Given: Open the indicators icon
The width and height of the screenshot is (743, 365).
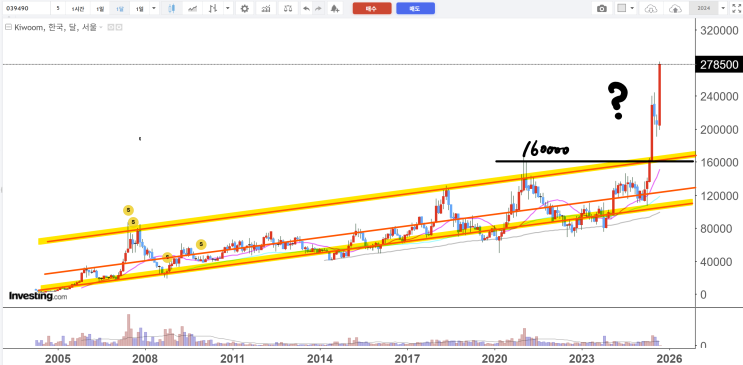Looking at the screenshot, I should click(267, 9).
